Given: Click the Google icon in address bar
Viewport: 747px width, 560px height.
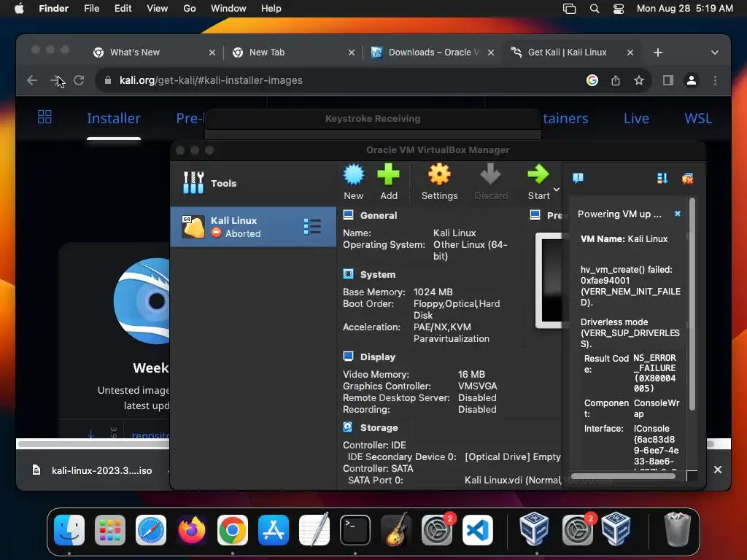Looking at the screenshot, I should click(592, 80).
